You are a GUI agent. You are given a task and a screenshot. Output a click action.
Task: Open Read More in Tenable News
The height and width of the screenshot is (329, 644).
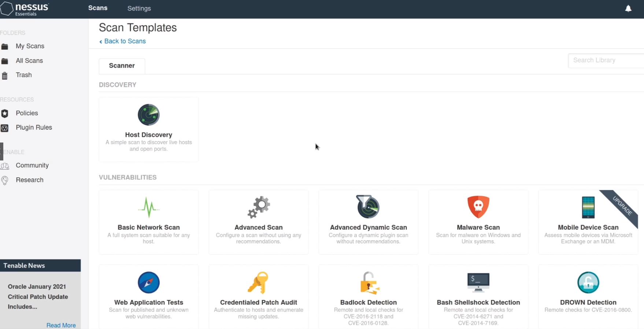pos(61,325)
